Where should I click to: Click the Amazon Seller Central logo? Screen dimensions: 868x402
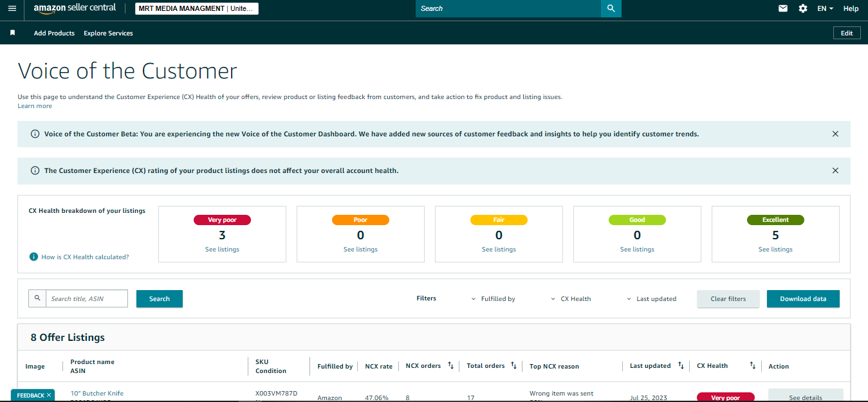(75, 8)
